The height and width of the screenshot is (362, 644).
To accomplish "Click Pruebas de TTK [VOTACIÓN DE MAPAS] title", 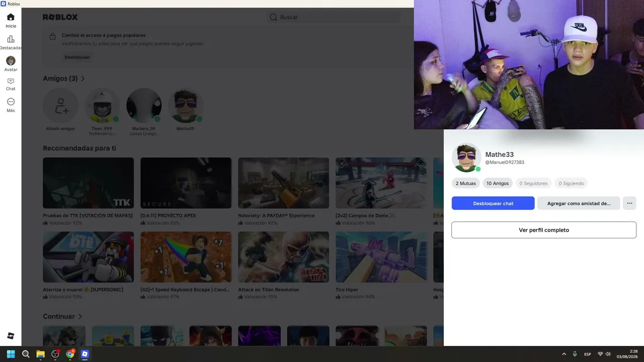I will [88, 216].
